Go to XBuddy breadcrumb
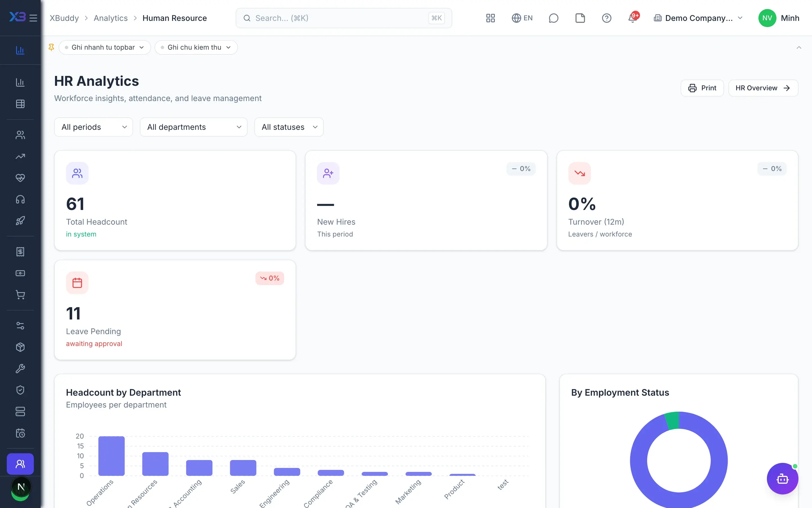Viewport: 812px width, 508px height. tap(64, 18)
